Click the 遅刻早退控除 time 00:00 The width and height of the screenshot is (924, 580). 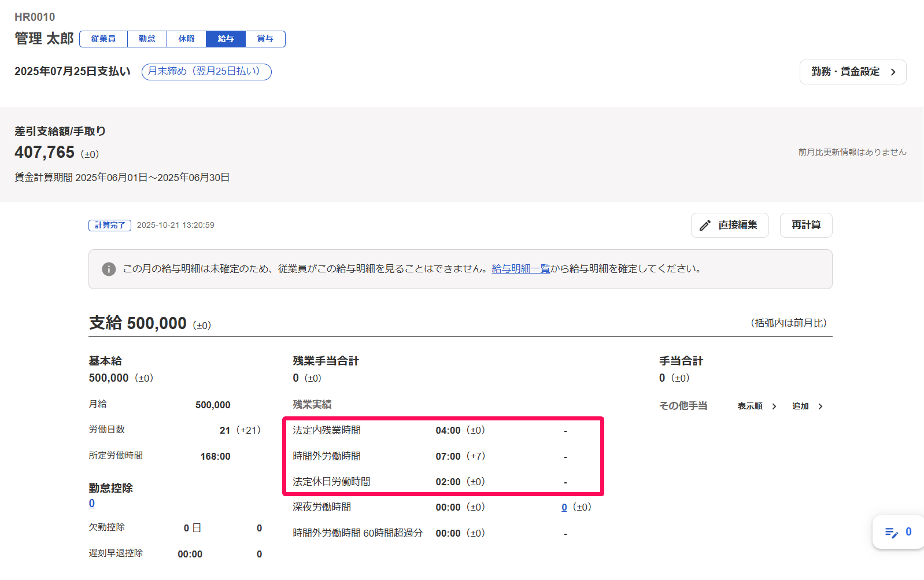(190, 554)
